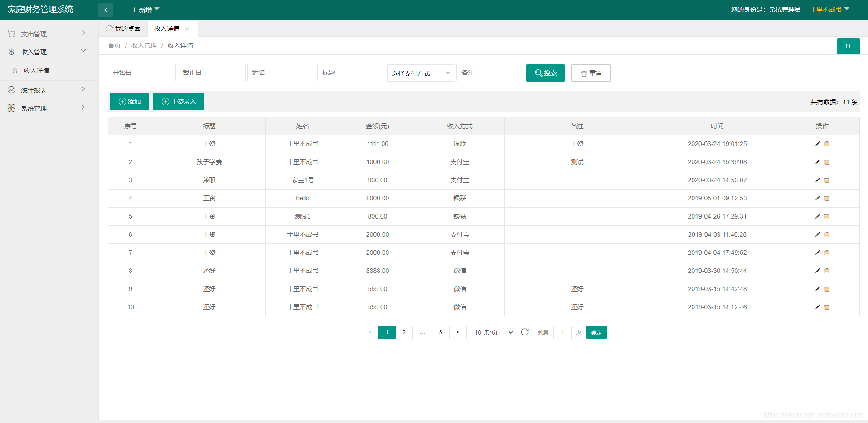Focus the 标题 search field
868x423 pixels.
(351, 73)
